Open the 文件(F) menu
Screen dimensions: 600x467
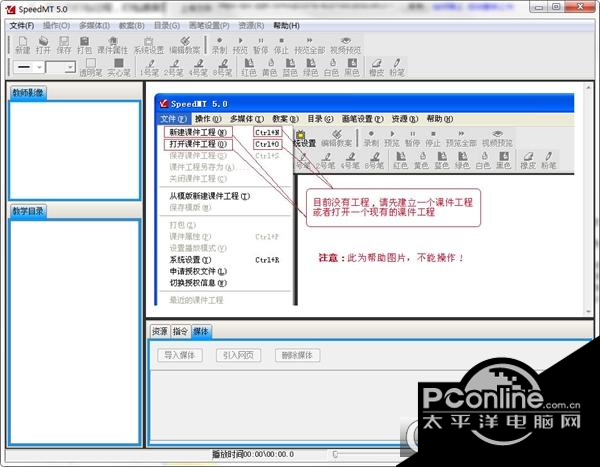coord(22,26)
